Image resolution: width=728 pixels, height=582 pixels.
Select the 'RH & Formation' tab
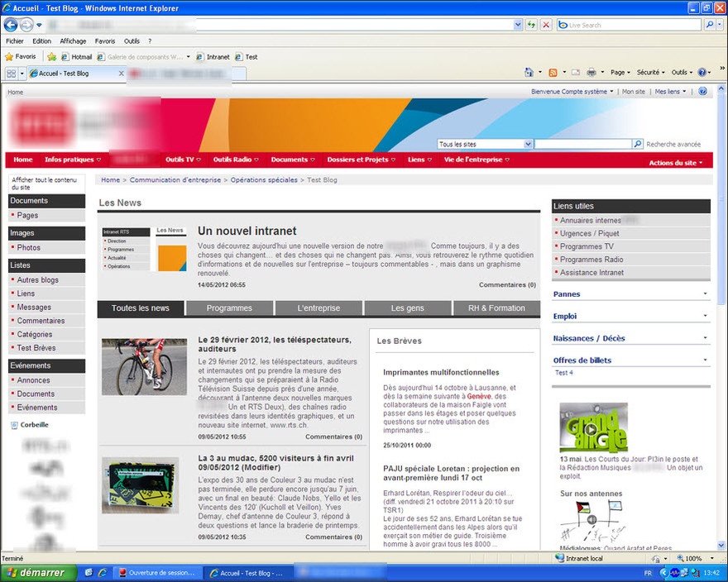(x=496, y=308)
